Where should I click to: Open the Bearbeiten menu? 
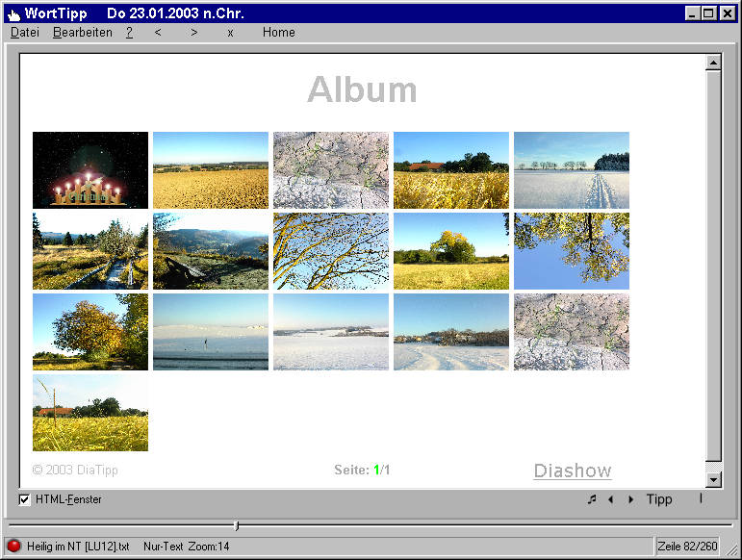[83, 33]
